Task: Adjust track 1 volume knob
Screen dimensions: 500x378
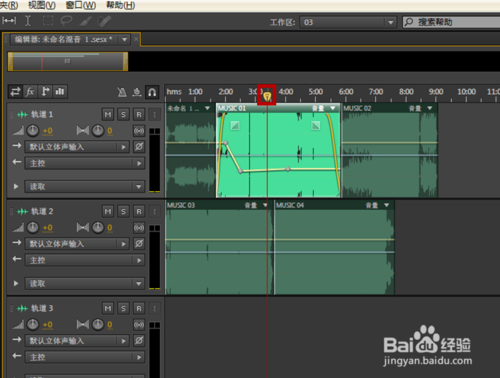Action: click(x=33, y=131)
